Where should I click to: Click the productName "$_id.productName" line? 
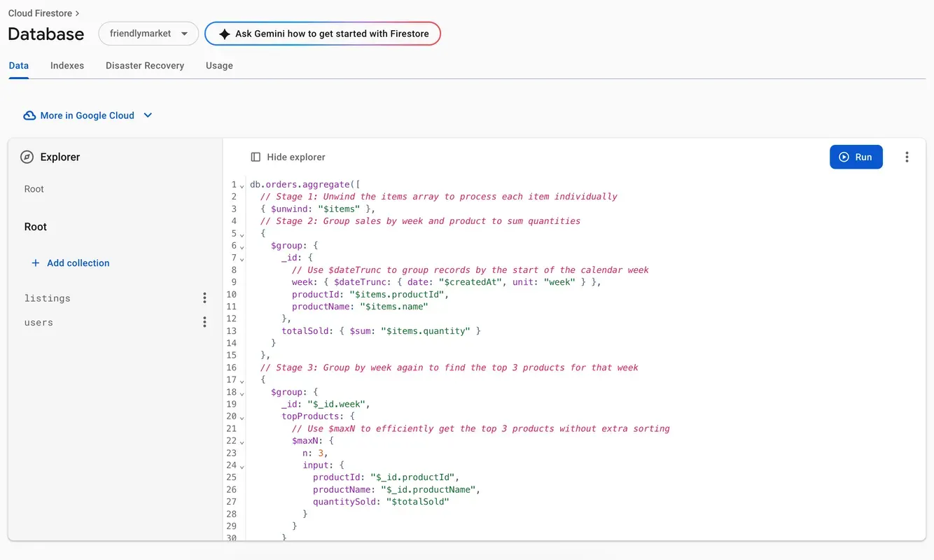[396, 489]
